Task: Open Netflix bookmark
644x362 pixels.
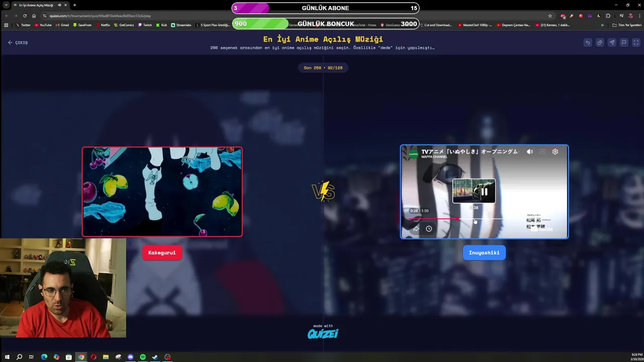Action: [x=103, y=25]
